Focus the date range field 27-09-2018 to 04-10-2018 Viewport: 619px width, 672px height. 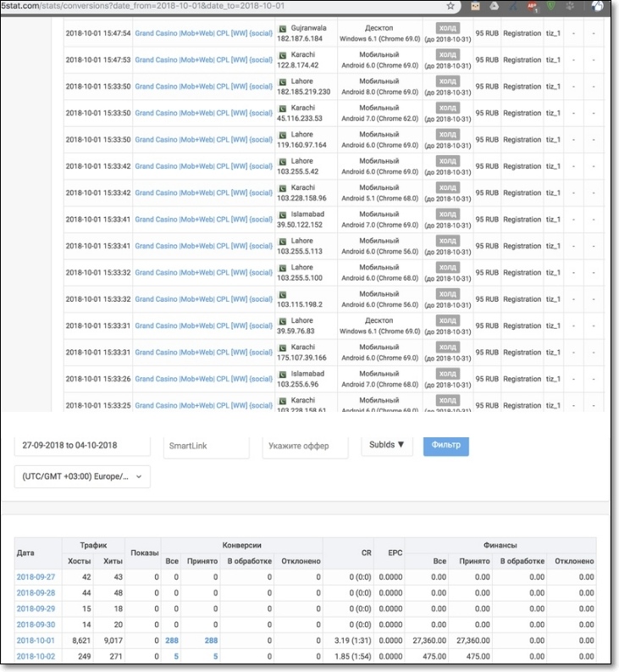click(x=82, y=445)
